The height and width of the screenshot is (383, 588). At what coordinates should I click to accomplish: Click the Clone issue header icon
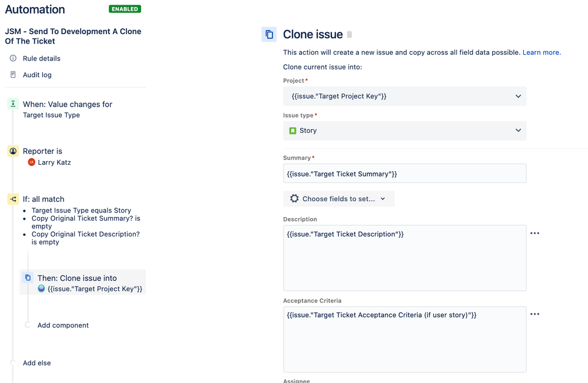click(269, 35)
